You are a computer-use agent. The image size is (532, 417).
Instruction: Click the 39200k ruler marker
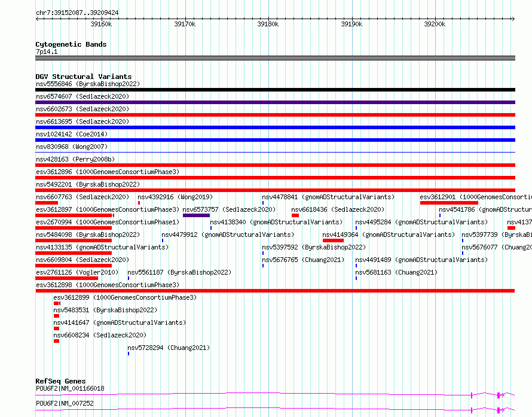pyautogui.click(x=435, y=24)
